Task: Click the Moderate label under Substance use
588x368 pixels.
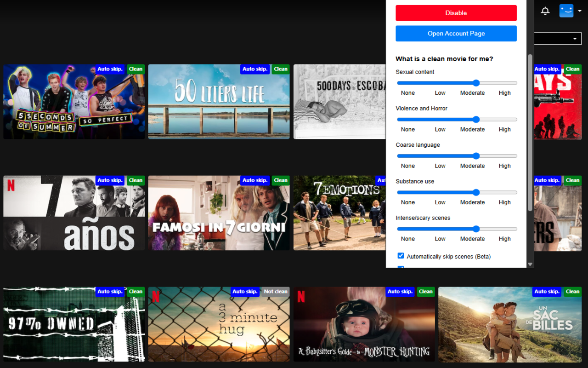Action: (472, 202)
